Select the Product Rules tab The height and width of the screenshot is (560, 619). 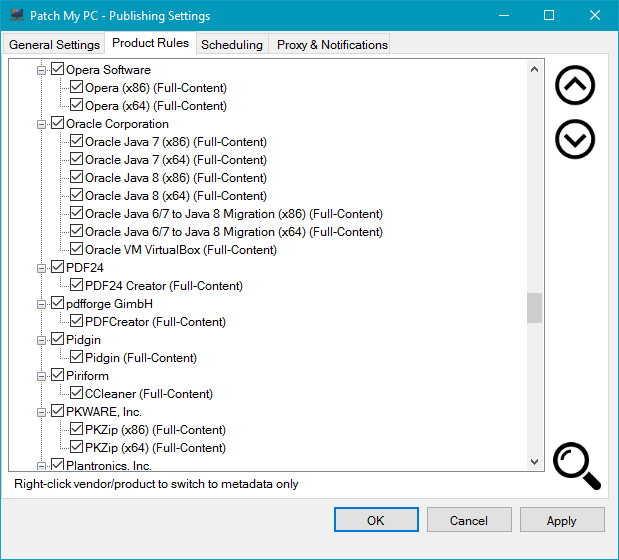coord(150,43)
